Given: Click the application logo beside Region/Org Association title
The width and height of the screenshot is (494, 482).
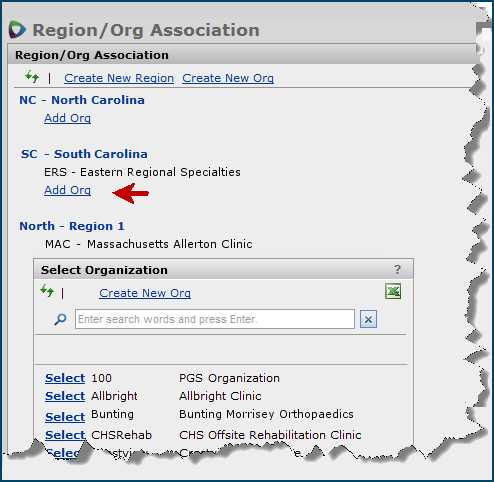Looking at the screenshot, I should 17,29.
